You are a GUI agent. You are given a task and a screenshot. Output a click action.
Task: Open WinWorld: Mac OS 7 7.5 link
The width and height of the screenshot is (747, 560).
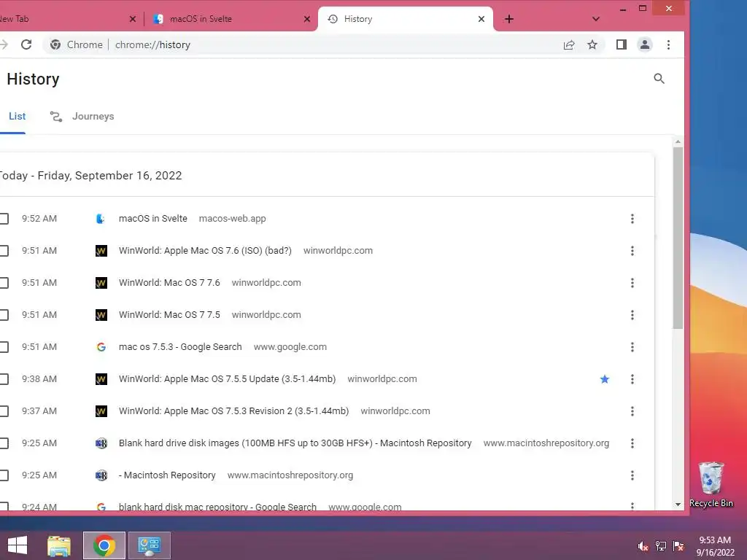pos(169,315)
